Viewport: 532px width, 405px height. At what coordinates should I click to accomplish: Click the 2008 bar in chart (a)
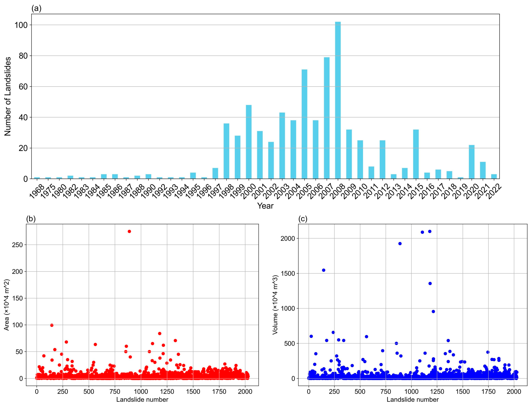338,100
